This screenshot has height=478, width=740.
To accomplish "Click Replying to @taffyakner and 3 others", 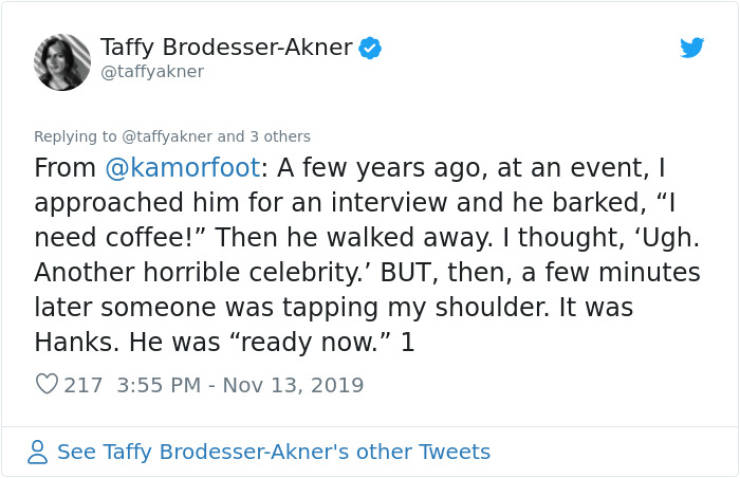I will pos(172,136).
